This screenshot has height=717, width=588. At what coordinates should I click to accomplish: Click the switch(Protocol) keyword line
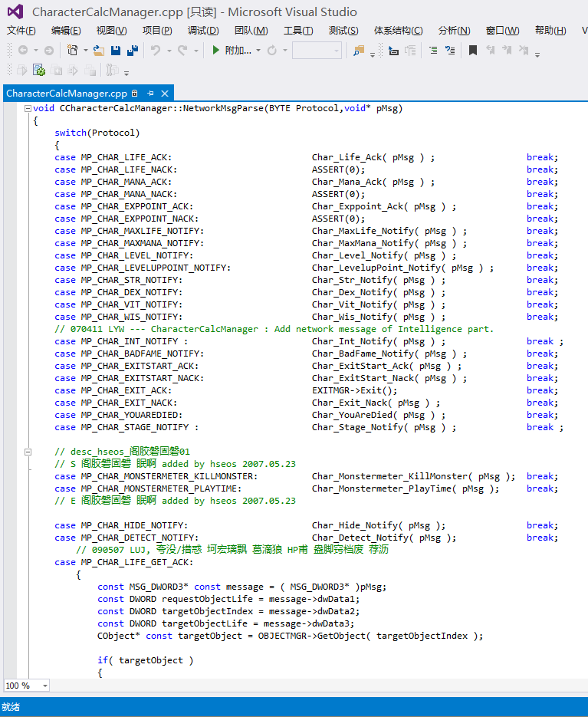(x=97, y=133)
